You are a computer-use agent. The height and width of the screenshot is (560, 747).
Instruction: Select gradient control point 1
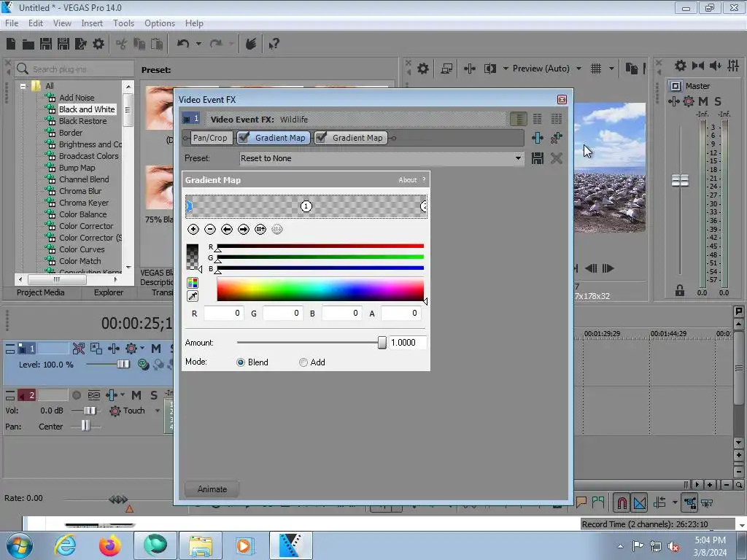(306, 206)
